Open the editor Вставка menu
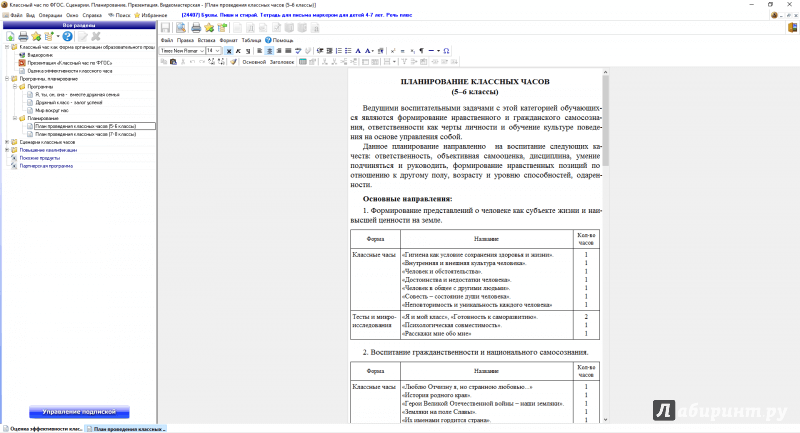The height and width of the screenshot is (433, 800). click(206, 40)
